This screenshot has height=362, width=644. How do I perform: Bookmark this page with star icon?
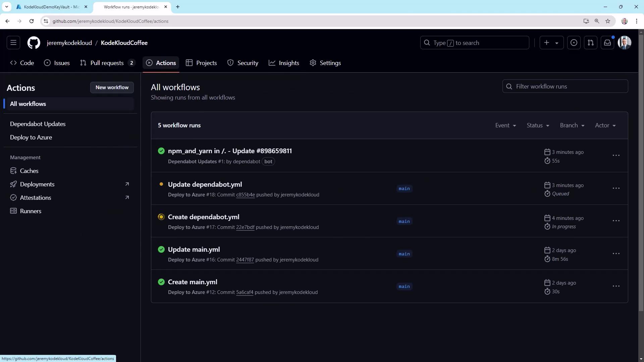click(x=608, y=21)
